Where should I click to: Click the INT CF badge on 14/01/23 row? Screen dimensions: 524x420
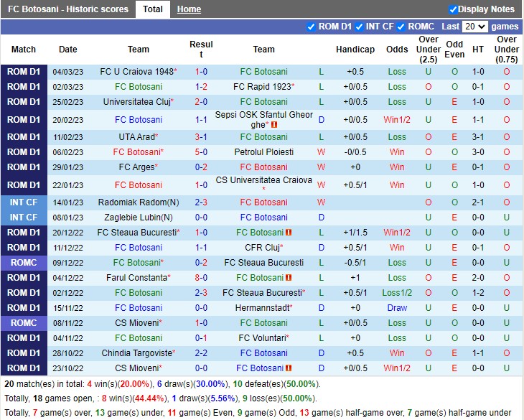coord(24,202)
